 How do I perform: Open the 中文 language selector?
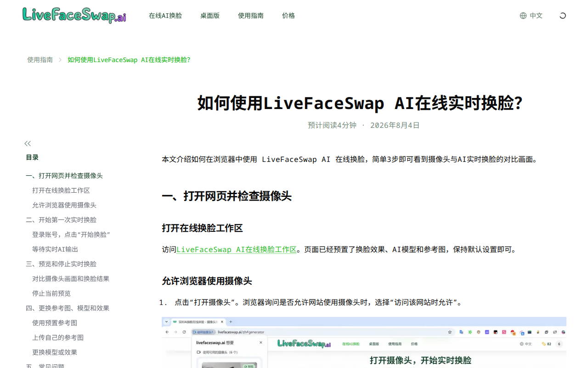tap(531, 16)
